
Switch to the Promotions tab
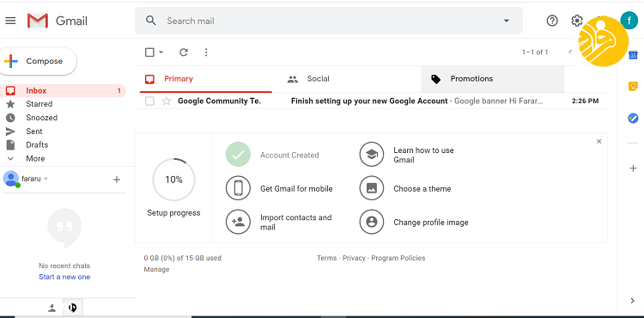(493, 79)
